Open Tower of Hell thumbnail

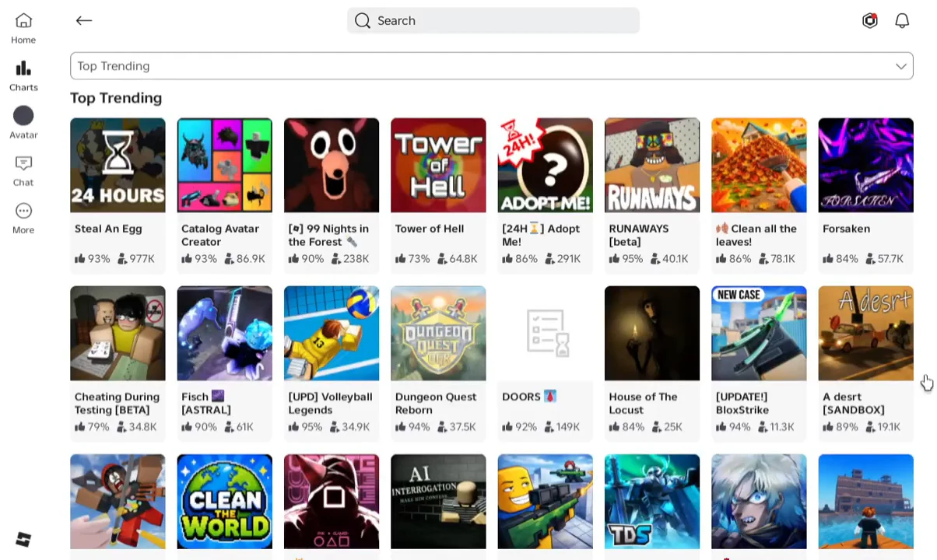pos(438,165)
